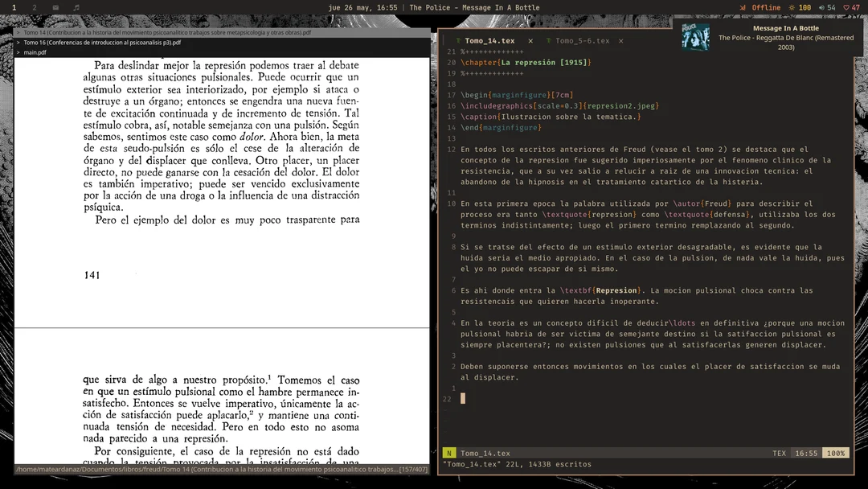868x489 pixels.
Task: Click the date and time in top bar
Action: click(362, 7)
